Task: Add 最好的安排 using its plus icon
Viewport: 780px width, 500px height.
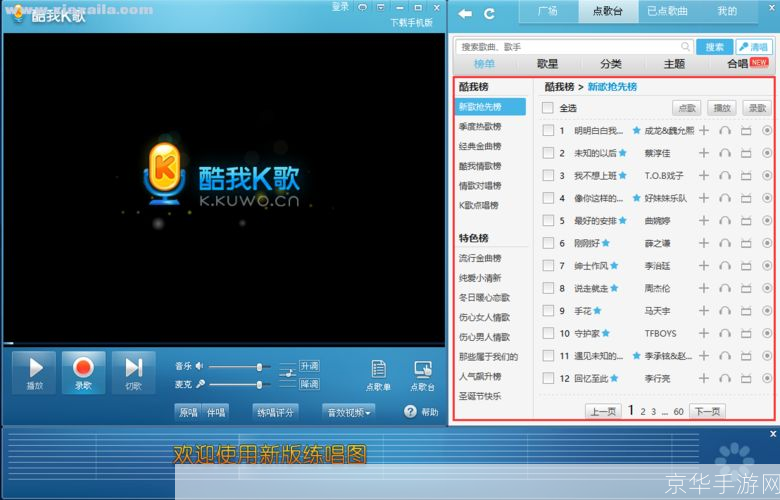Action: [x=704, y=220]
